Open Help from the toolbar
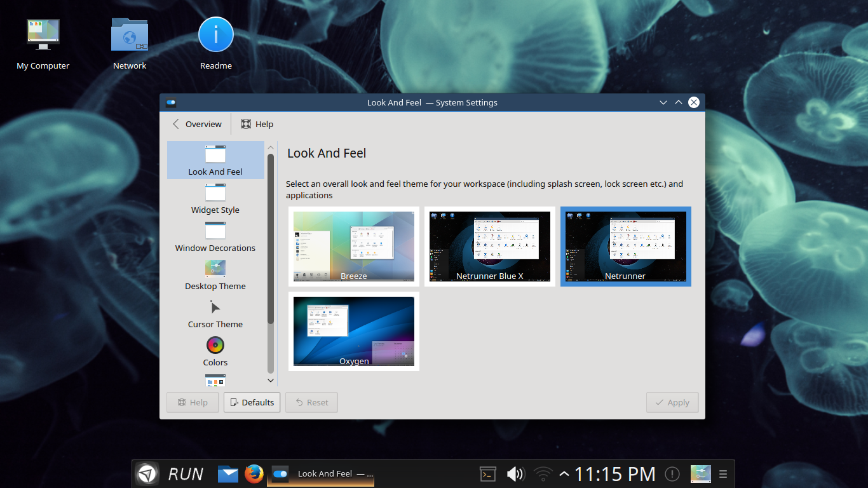This screenshot has width=868, height=488. pos(257,124)
